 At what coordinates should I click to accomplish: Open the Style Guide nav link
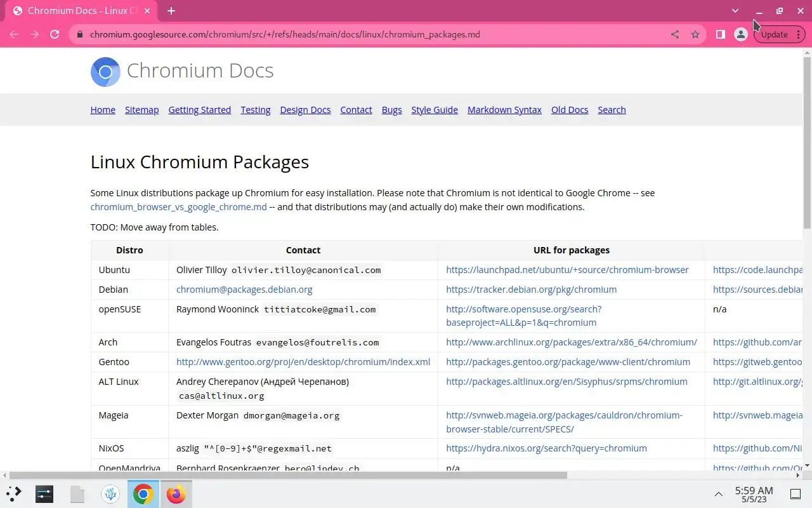coord(435,110)
